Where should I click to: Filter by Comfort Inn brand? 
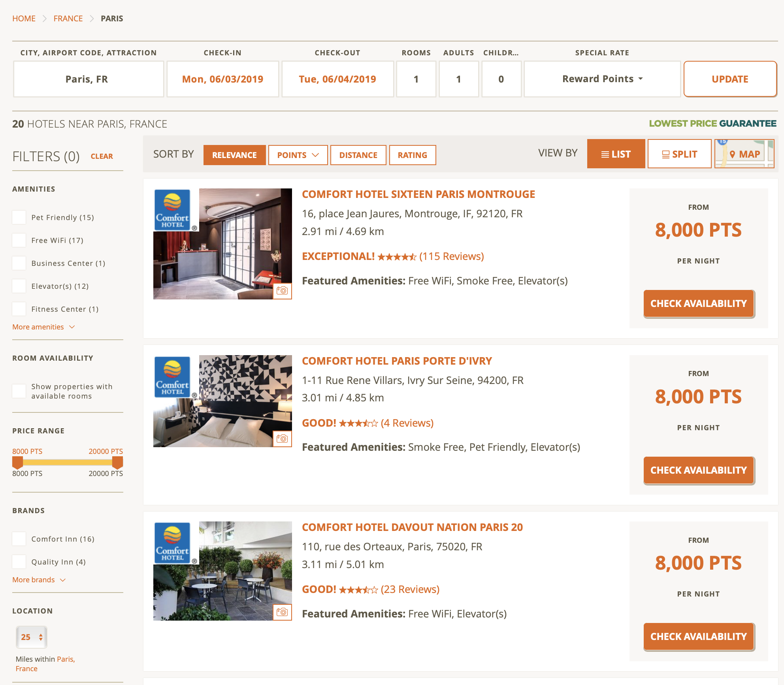pos(19,539)
